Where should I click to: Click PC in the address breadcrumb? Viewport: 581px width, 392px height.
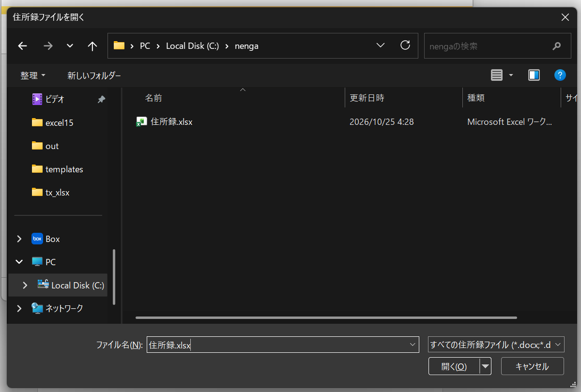point(145,46)
